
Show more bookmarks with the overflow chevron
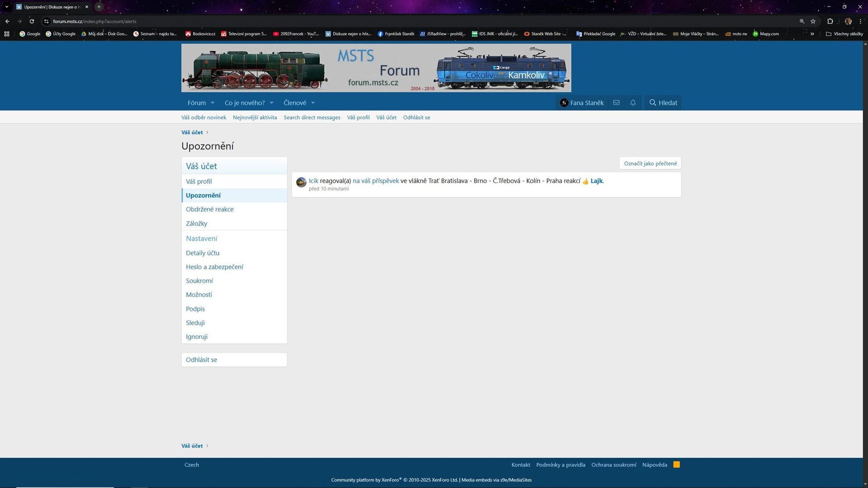(x=812, y=34)
